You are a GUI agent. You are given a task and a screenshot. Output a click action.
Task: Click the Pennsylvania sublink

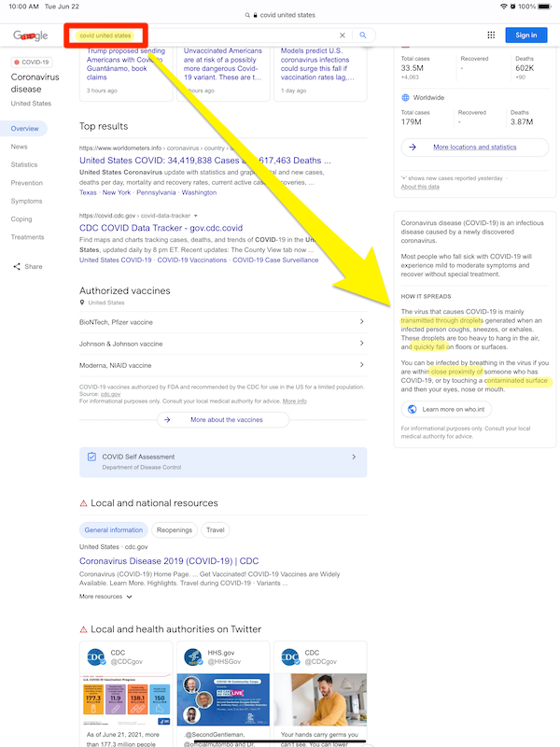coord(156,192)
